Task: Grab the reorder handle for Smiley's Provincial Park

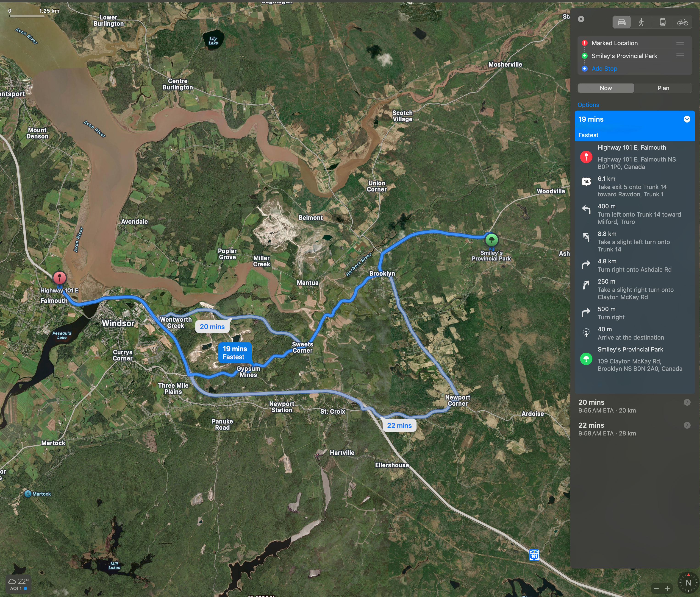Action: click(680, 56)
